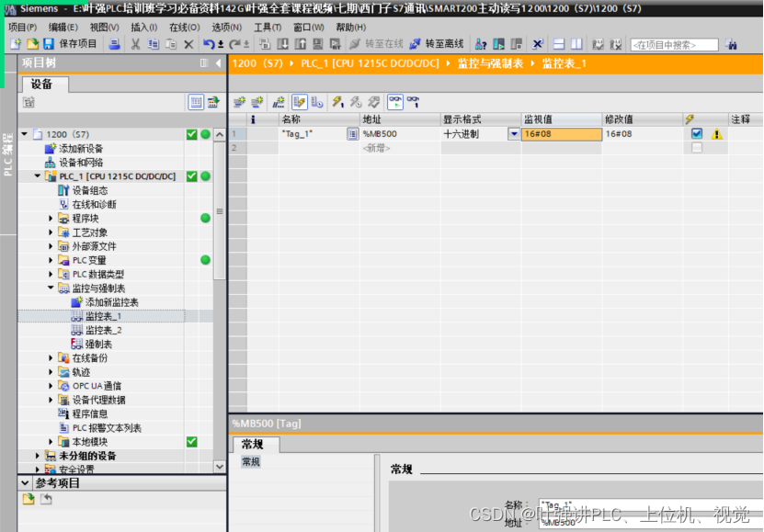Split editor space vertically
764x532 pixels.
(576, 44)
